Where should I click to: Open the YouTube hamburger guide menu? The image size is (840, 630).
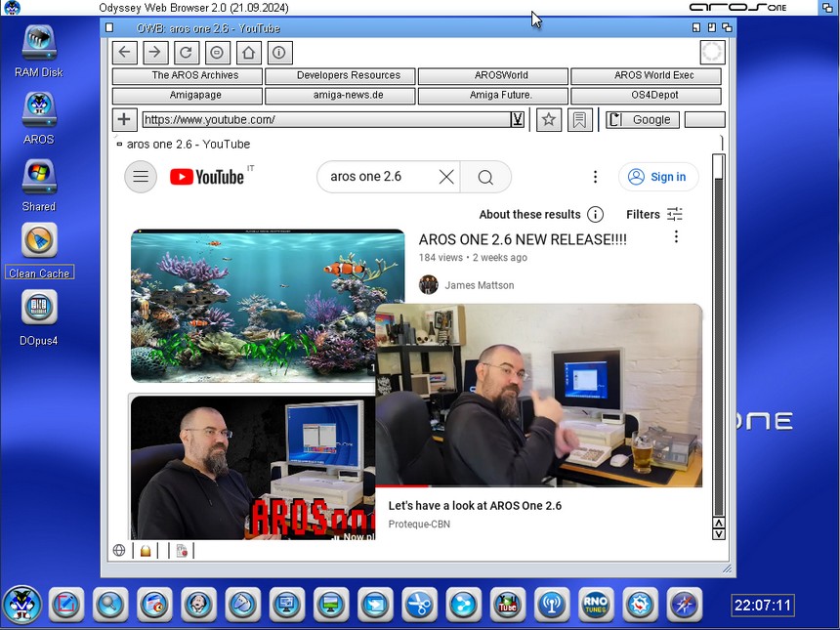click(141, 177)
